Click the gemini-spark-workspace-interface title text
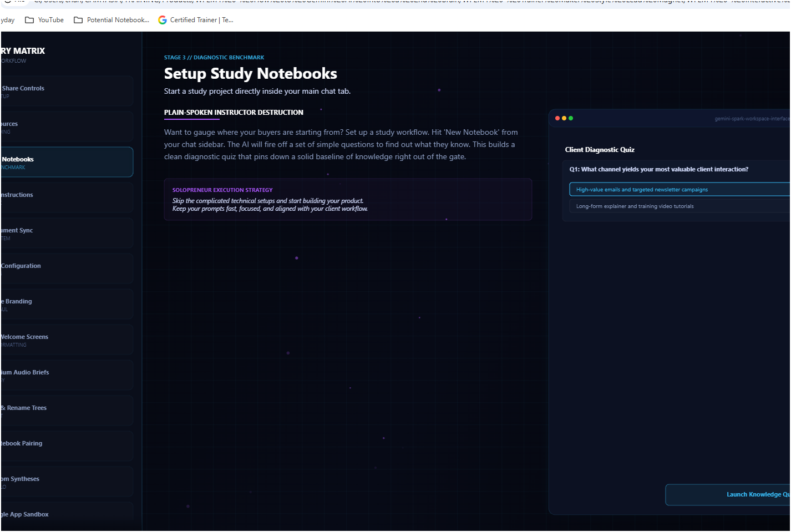Image resolution: width=791 pixels, height=532 pixels. coord(752,119)
